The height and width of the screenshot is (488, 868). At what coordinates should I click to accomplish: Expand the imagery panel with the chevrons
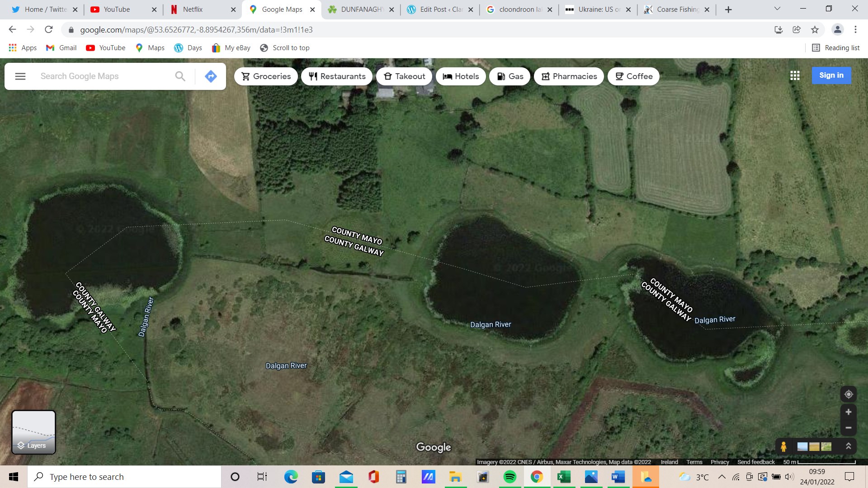tap(848, 446)
